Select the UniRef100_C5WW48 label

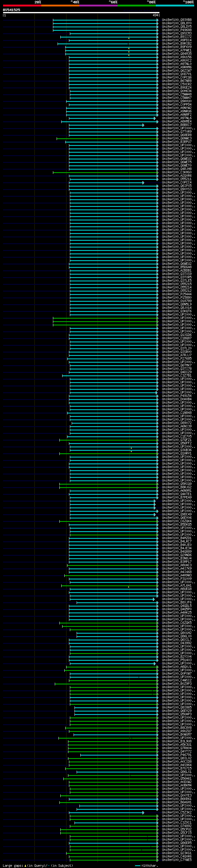pos(177,94)
